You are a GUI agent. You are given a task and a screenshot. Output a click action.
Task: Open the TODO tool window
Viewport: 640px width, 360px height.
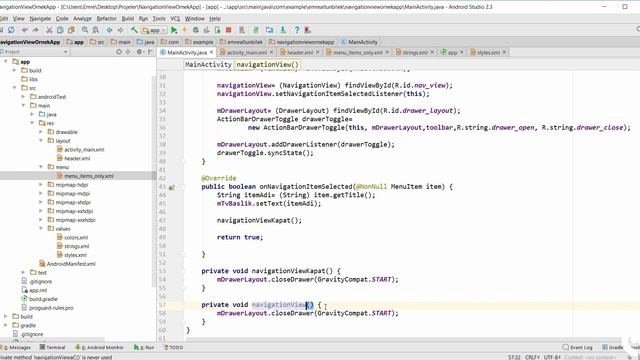[x=173, y=347]
